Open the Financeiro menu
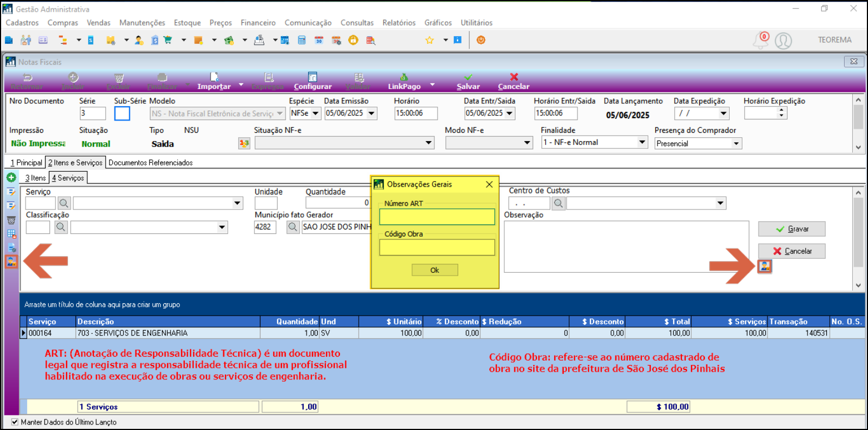This screenshot has width=868, height=430. (258, 23)
